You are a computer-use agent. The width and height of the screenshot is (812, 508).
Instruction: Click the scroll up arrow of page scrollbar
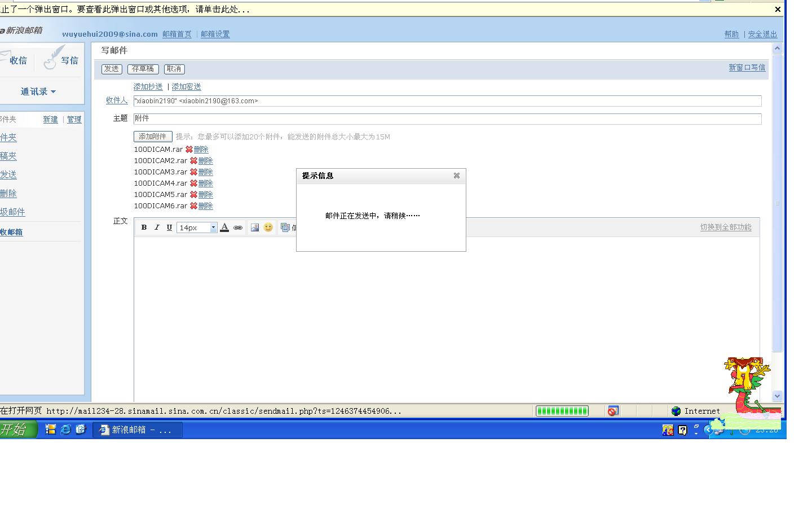pos(777,49)
